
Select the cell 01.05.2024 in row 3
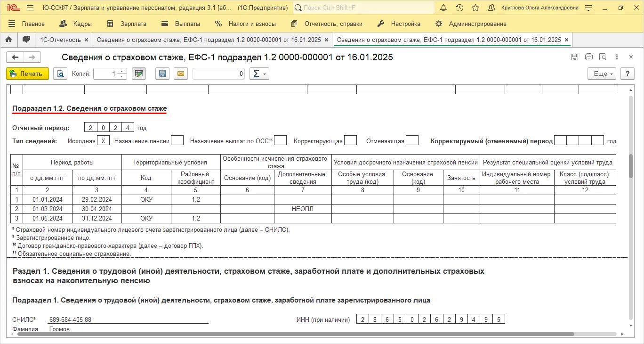click(48, 218)
